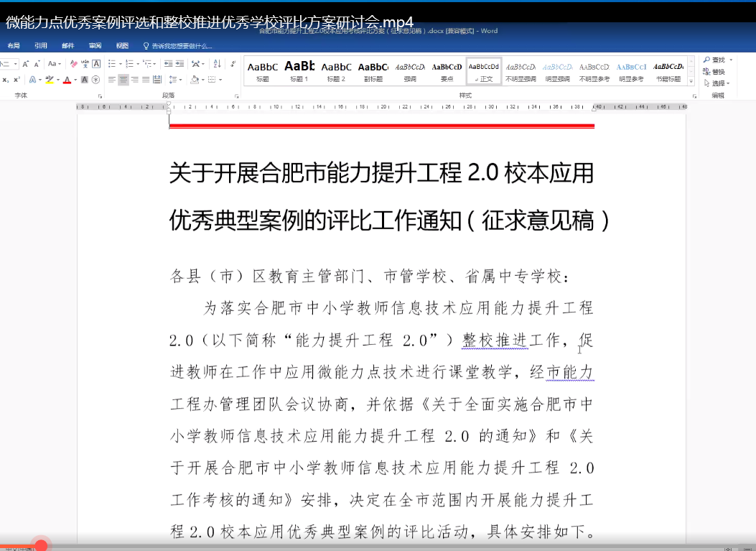Image resolution: width=756 pixels, height=551 pixels.
Task: Toggle superscript formatting
Action: click(17, 80)
